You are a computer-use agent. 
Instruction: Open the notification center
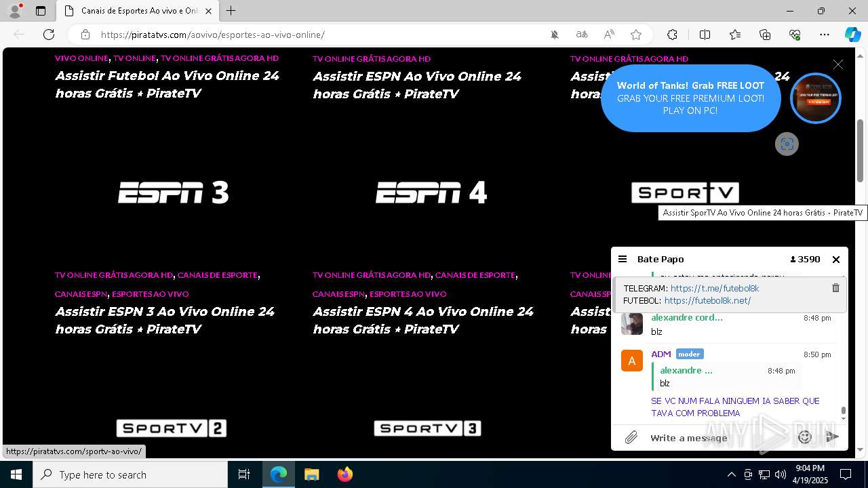coord(846,474)
